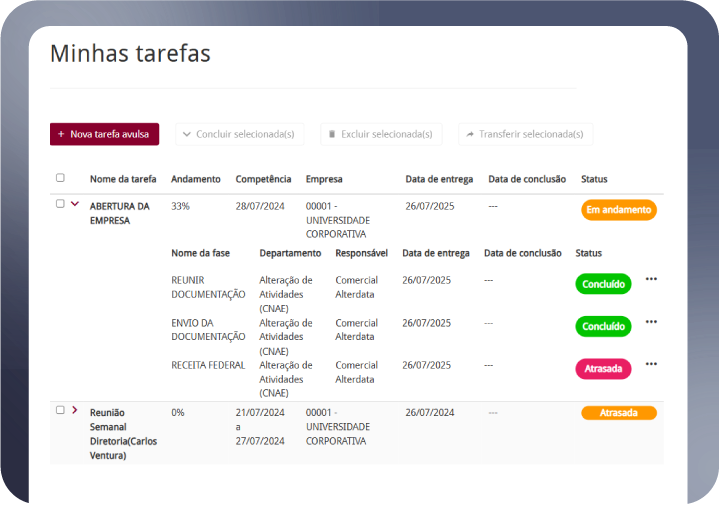Click the Nova tarefa avulsa button
This screenshot has height=505, width=719.
pyautogui.click(x=104, y=134)
